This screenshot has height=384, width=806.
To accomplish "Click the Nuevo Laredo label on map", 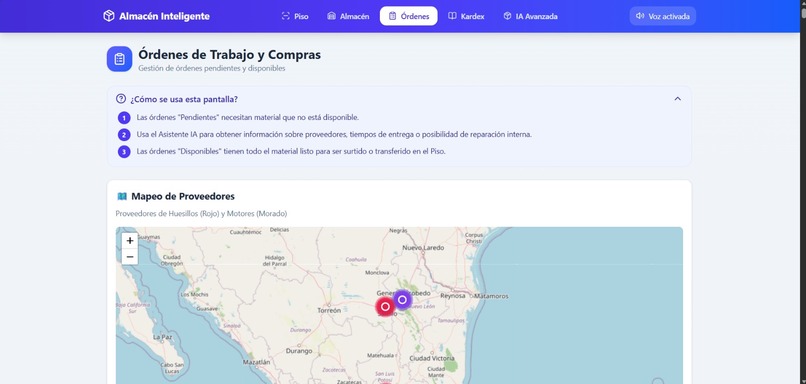I will 423,248.
